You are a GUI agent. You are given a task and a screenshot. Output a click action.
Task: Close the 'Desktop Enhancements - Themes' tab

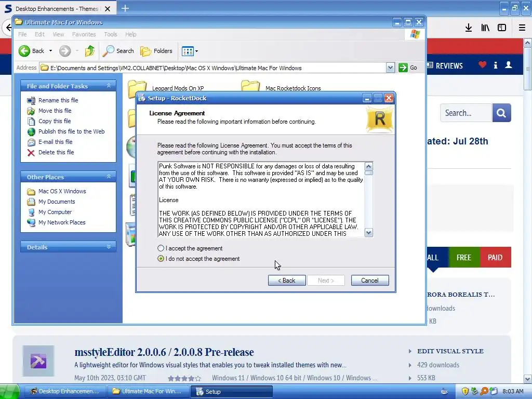pos(108,9)
